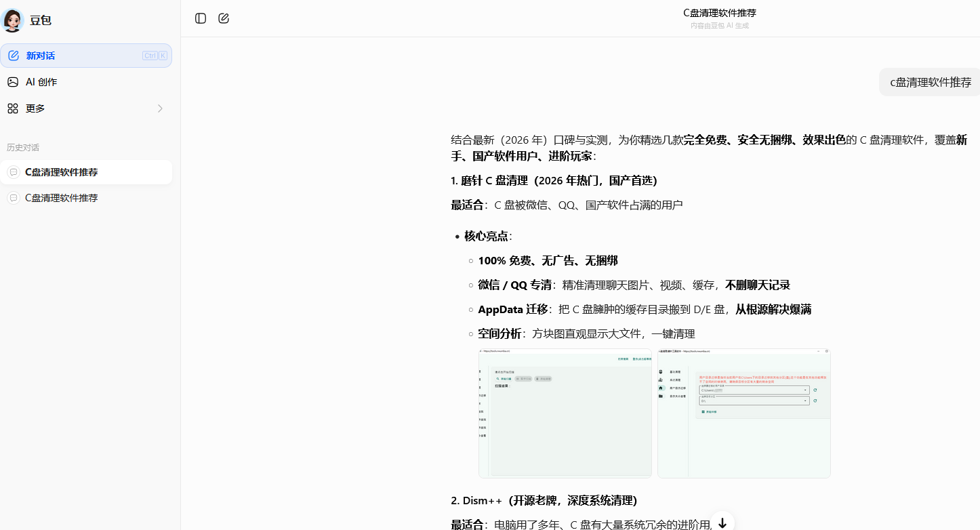The image size is (980, 530).
Task: Select the first C盘清理软件推荐 history conversation
Action: point(86,172)
